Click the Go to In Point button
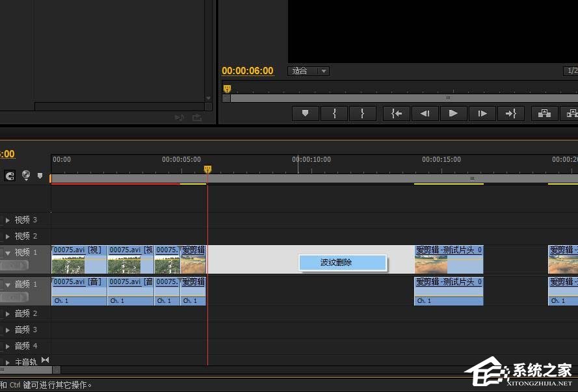The width and height of the screenshot is (578, 392). pos(396,113)
